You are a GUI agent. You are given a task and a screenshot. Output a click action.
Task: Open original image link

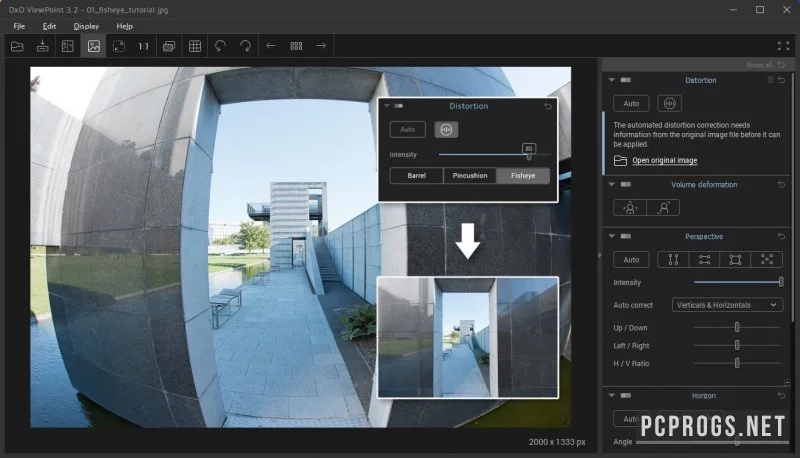click(664, 160)
